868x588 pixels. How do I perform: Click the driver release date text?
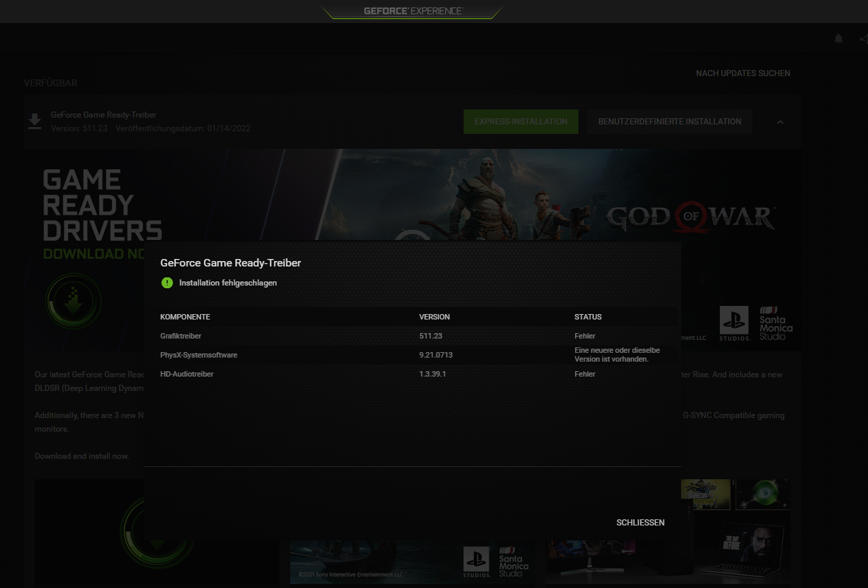(183, 128)
